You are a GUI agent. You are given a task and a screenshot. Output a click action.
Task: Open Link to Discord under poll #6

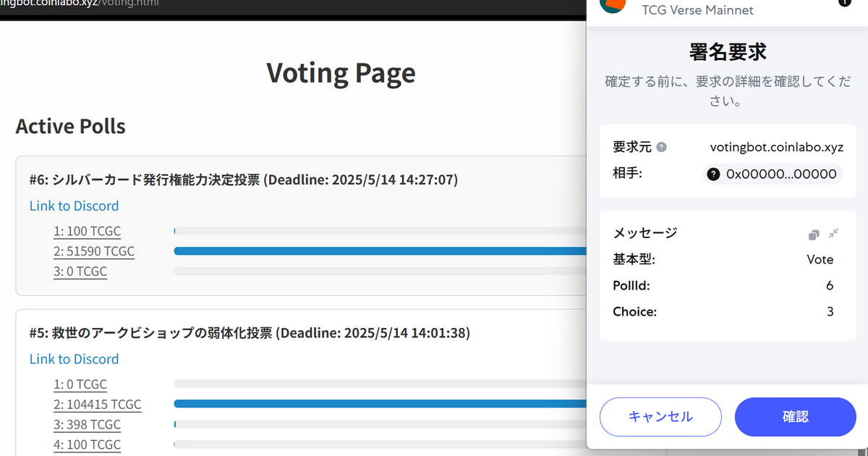click(x=74, y=206)
